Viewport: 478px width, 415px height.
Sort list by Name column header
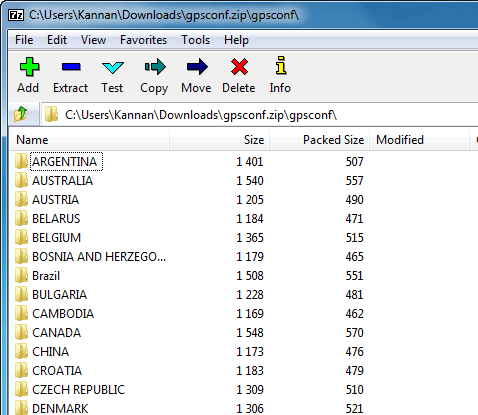(89, 140)
